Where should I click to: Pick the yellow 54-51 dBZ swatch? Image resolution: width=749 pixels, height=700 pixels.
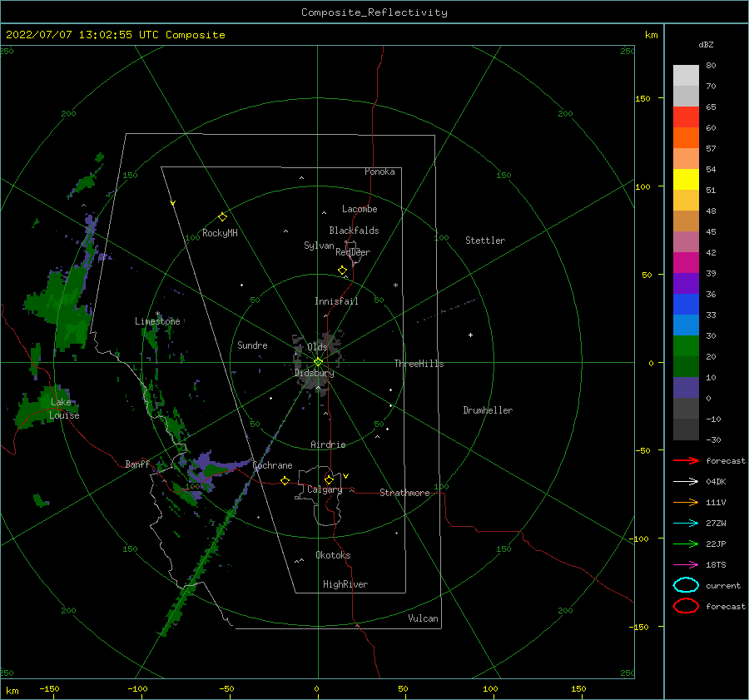pos(686,179)
